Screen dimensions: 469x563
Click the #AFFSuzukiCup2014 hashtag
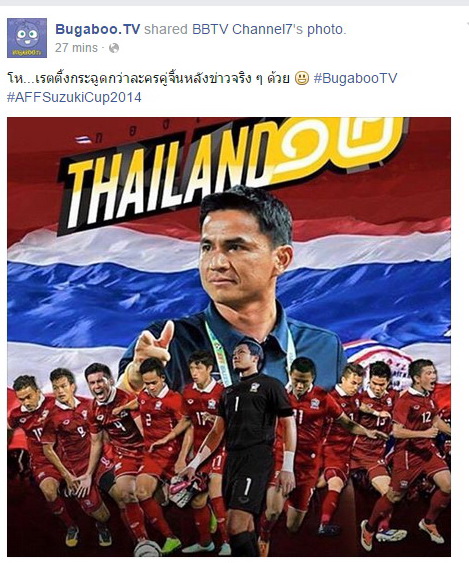(x=74, y=97)
